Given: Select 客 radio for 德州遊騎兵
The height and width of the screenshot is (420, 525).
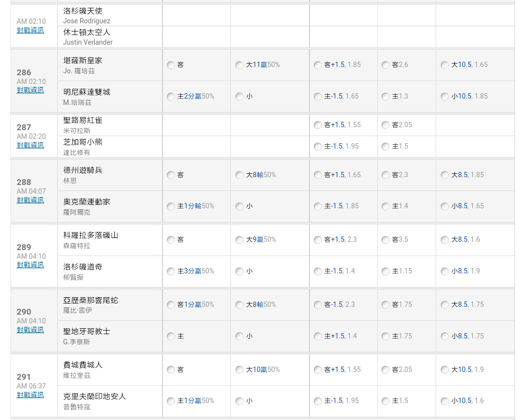Looking at the screenshot, I should point(171,175).
